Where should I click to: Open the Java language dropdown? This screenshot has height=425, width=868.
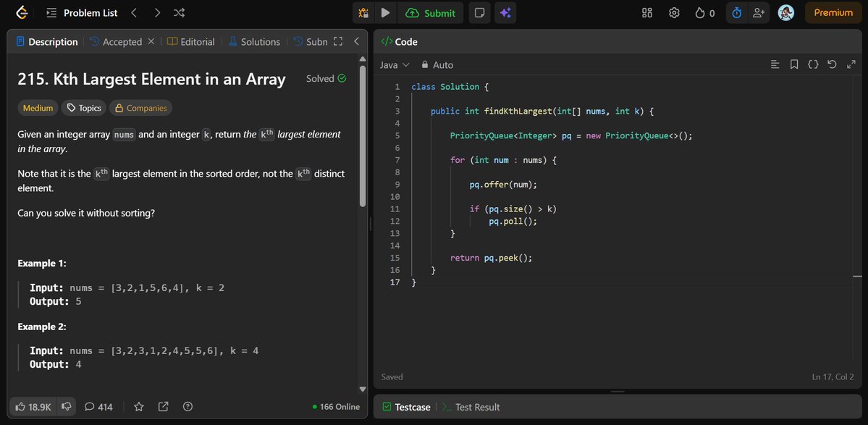(394, 64)
